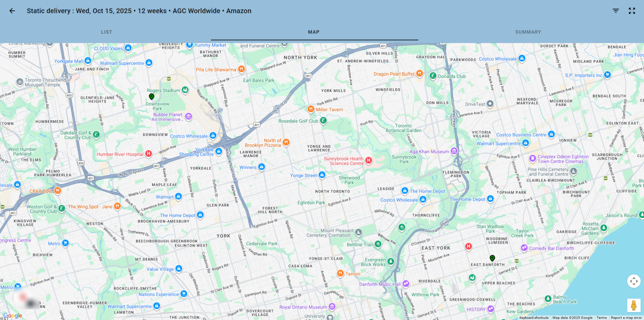This screenshot has height=320, width=644.
Task: Click Rosedale Golf Club marker
Action: click(323, 121)
